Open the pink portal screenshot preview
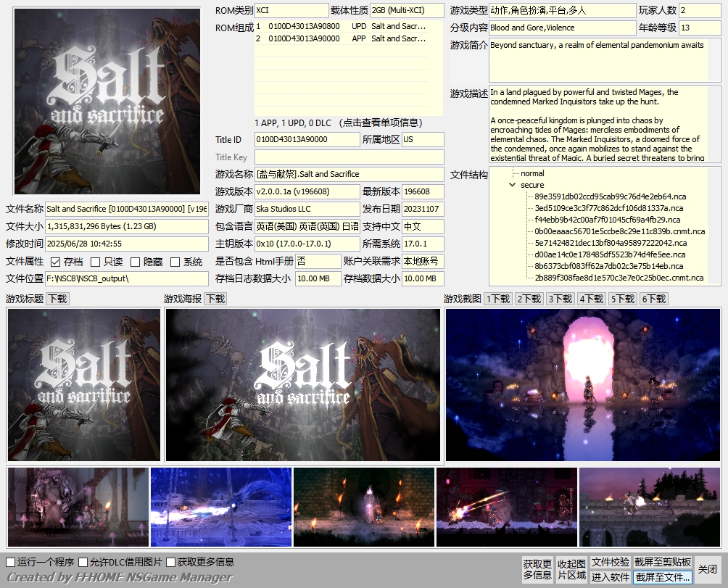The width and height of the screenshot is (728, 588). click(583, 385)
